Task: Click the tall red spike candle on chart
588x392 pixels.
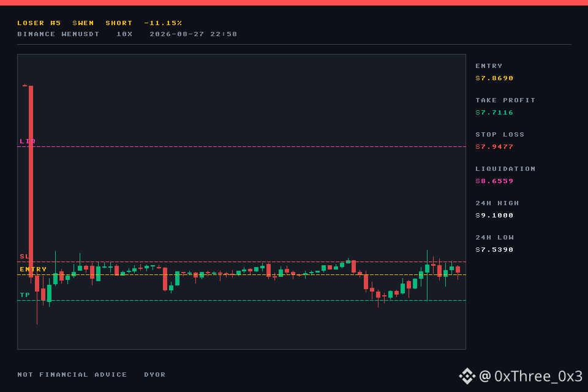Action: point(31,181)
